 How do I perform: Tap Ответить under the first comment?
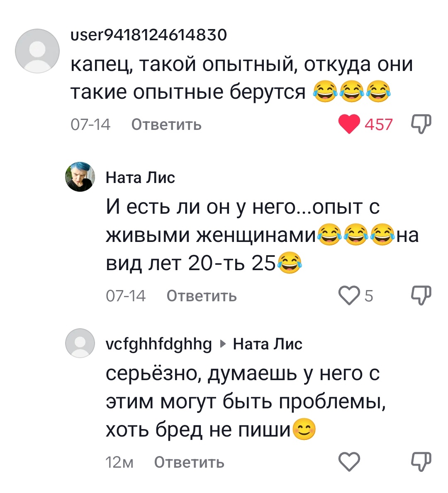(x=166, y=124)
